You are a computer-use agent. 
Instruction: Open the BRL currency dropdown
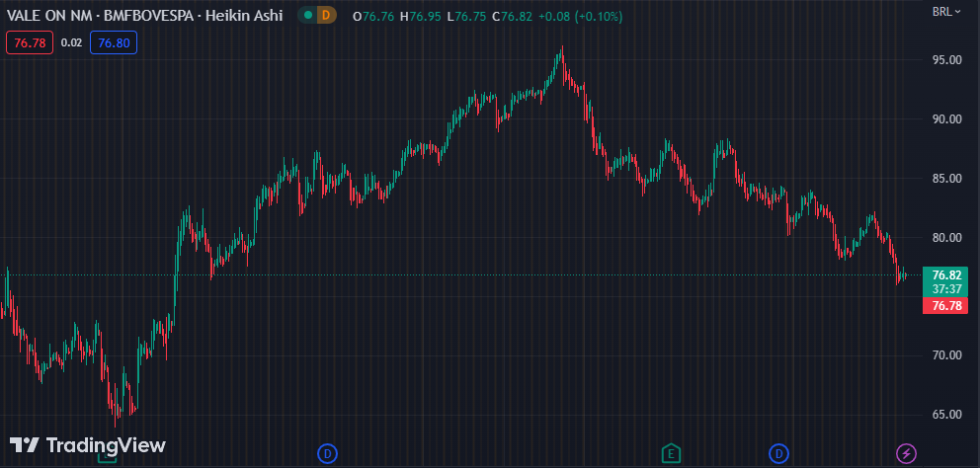(x=946, y=11)
